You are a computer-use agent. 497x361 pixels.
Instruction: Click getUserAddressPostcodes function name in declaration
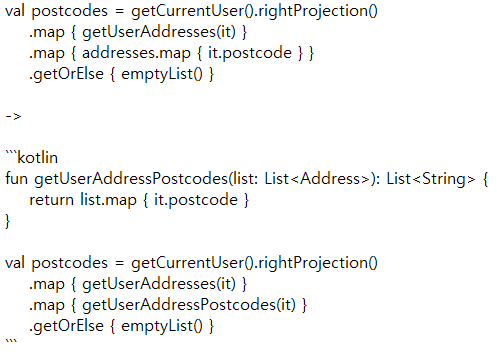pos(131,179)
